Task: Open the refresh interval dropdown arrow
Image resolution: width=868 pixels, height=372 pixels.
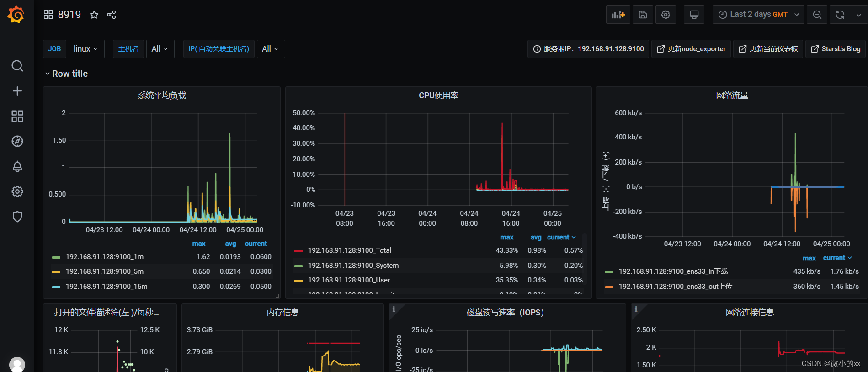Action: (x=858, y=15)
